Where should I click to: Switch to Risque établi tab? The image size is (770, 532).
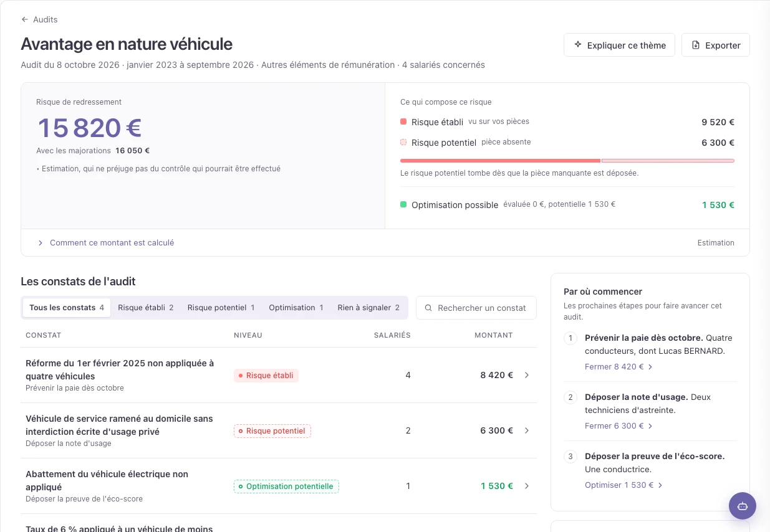(145, 308)
